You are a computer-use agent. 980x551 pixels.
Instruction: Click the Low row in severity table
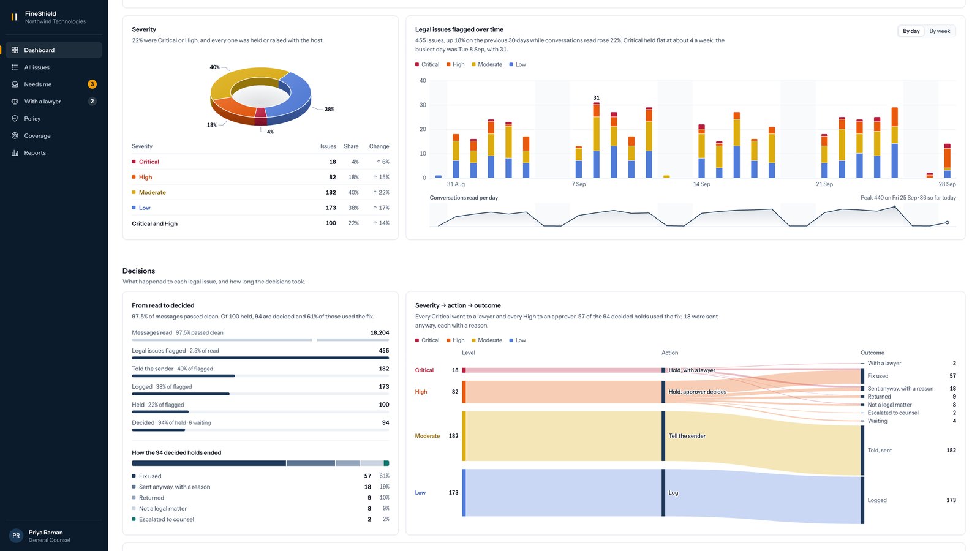(260, 208)
